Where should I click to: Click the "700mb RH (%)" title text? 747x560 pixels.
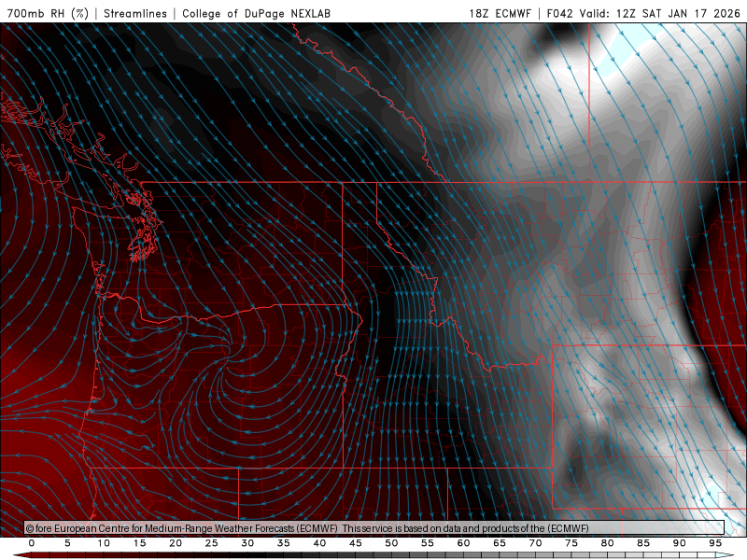point(48,13)
